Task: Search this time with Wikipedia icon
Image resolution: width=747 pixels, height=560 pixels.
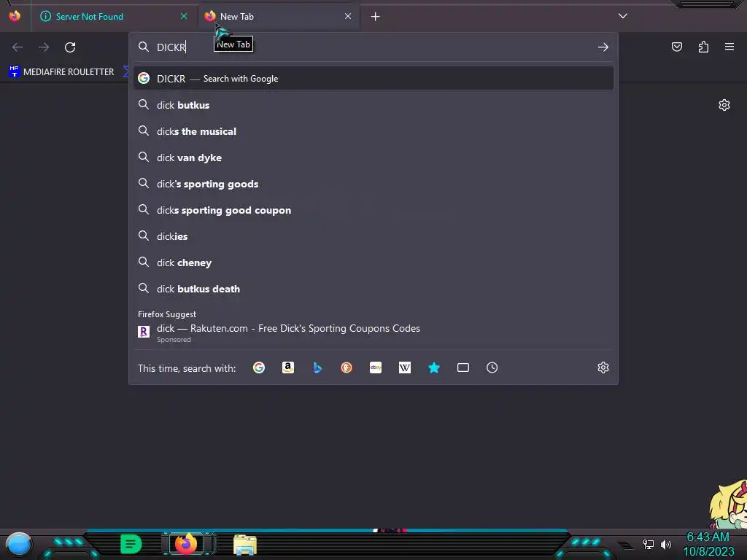Action: click(404, 367)
